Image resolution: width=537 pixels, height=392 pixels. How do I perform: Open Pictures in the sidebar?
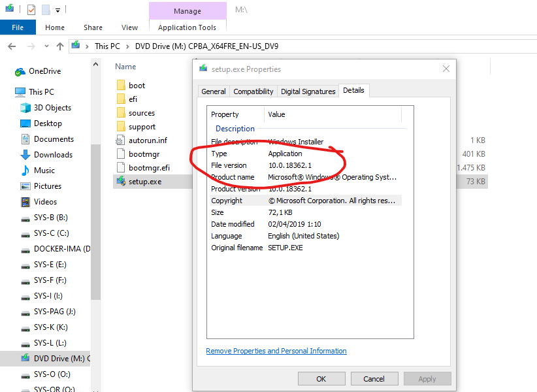(x=48, y=186)
